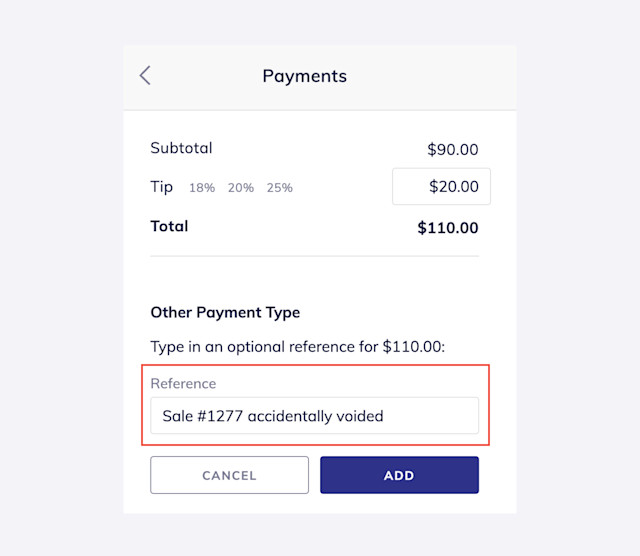Select the 18% tip option
The width and height of the screenshot is (640, 556).
pyautogui.click(x=202, y=188)
